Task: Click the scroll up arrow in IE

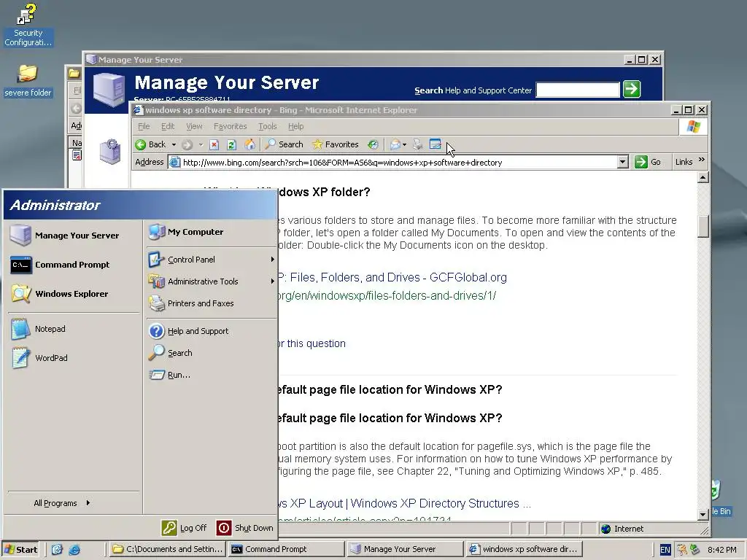Action: tap(703, 178)
